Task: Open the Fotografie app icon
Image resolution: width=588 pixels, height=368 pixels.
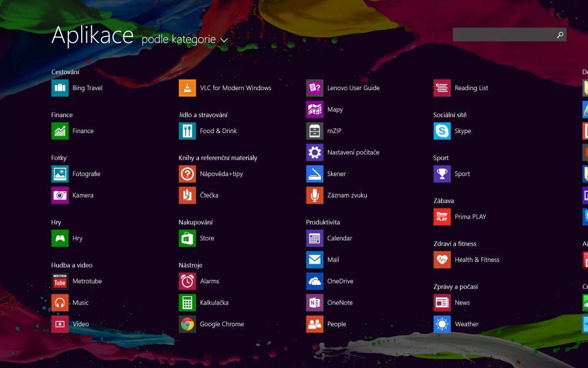Action: click(x=60, y=174)
